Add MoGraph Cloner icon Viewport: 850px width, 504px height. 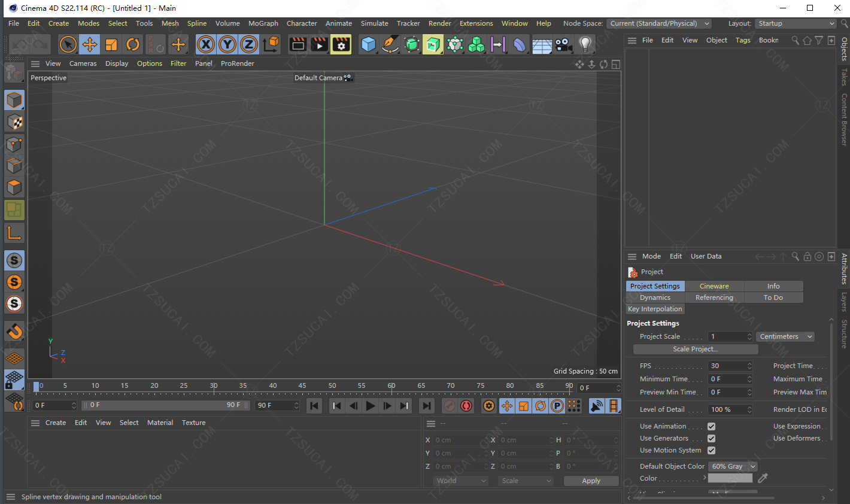click(476, 44)
